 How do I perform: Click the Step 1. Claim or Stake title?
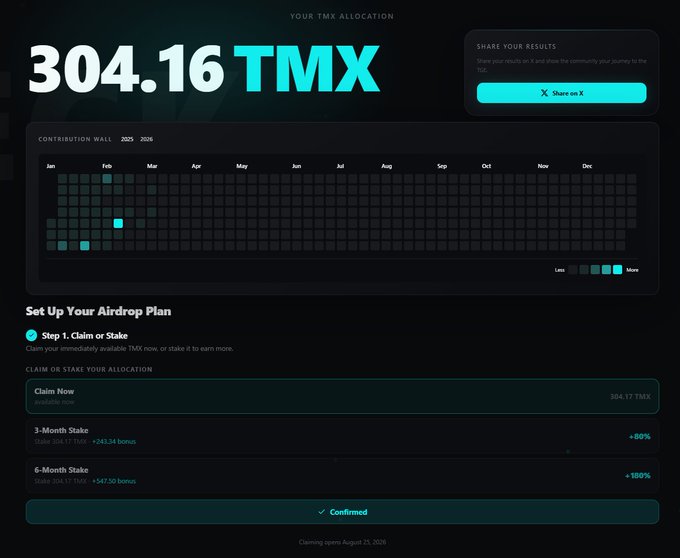click(85, 336)
